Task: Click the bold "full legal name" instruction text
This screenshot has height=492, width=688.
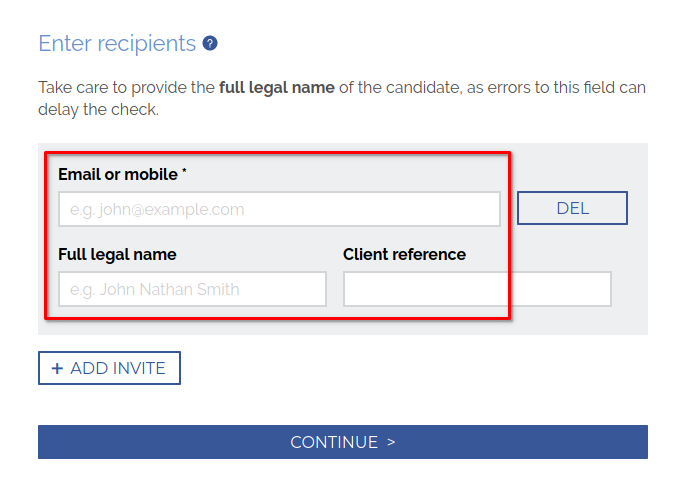Action: (276, 88)
